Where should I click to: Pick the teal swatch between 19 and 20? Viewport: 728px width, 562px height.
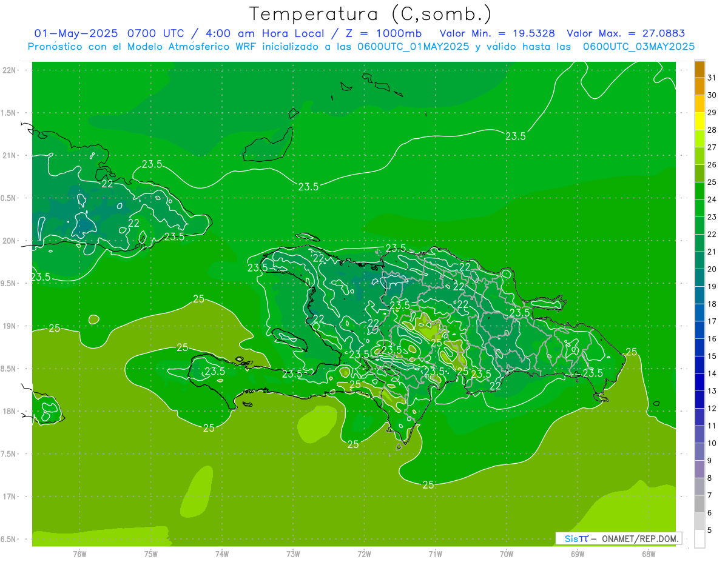[x=699, y=278]
